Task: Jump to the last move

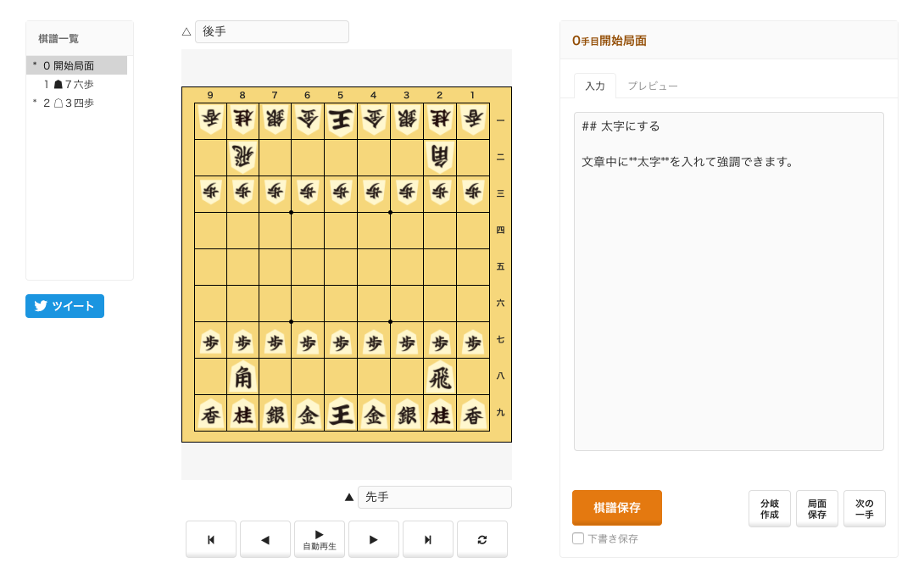Action: [x=428, y=539]
